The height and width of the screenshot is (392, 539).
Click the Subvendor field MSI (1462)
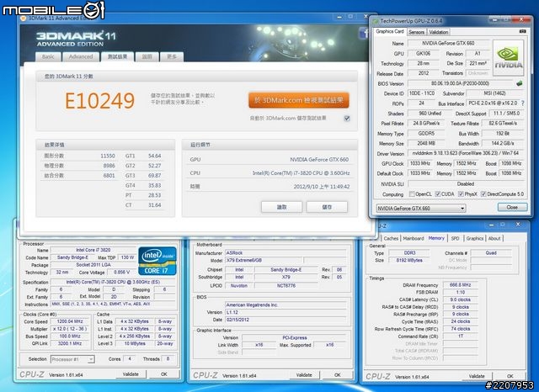tap(494, 93)
